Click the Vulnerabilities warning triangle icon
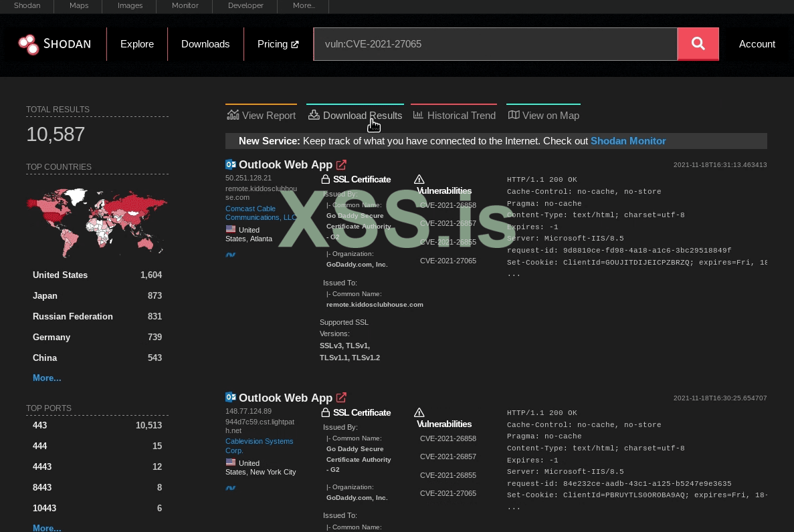 click(x=419, y=178)
